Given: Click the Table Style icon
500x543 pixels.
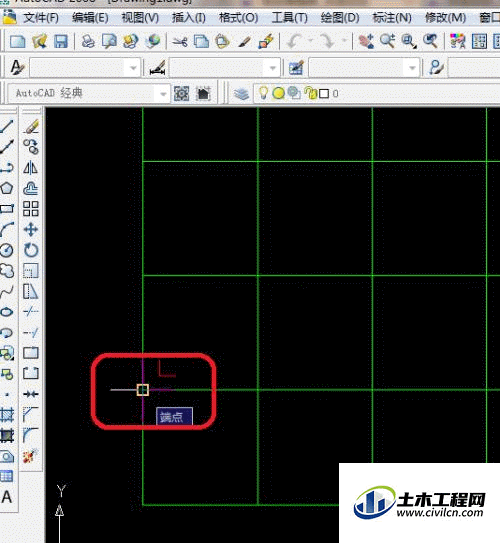Looking at the screenshot, I should [x=296, y=67].
